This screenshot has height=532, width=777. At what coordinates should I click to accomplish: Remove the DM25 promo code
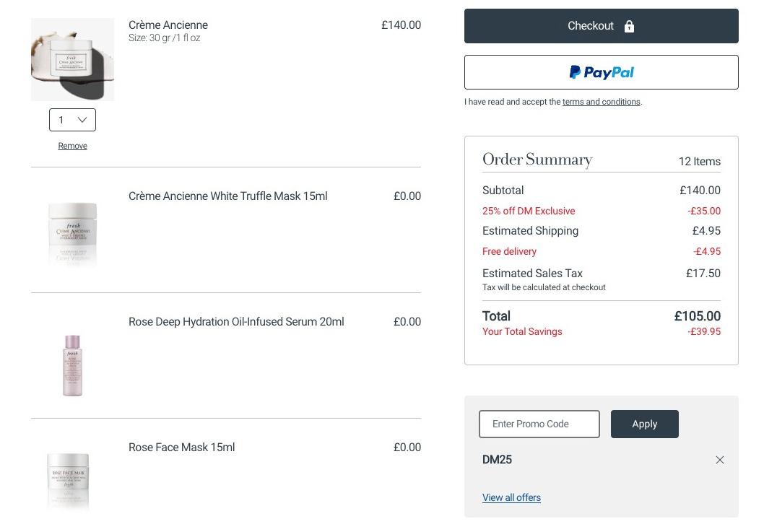click(719, 460)
